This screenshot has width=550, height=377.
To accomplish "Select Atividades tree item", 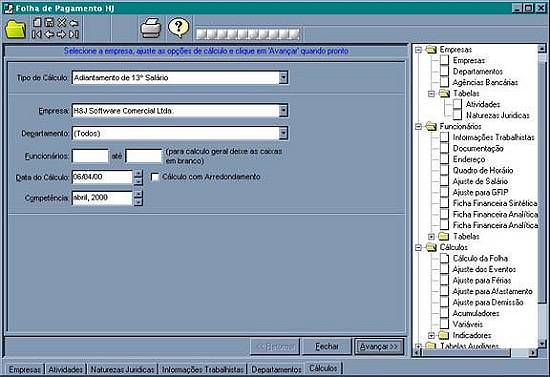I will [x=483, y=105].
